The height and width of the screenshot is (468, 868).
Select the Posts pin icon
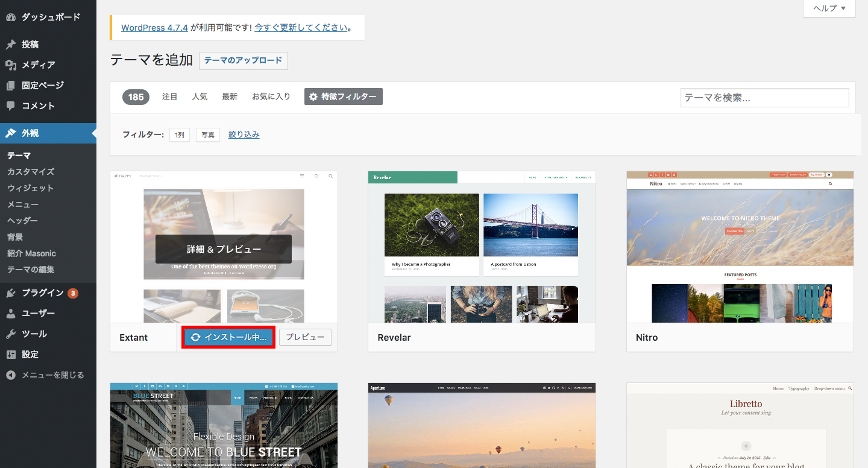tap(11, 45)
